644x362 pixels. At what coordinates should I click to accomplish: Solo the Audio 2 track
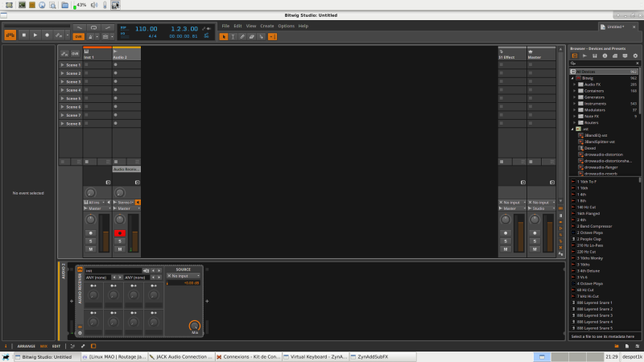click(x=120, y=241)
